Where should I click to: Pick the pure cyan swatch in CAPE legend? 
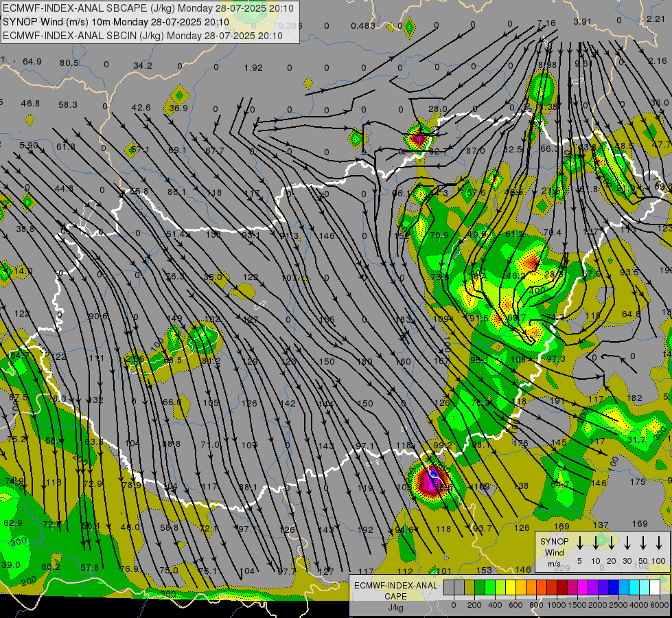tap(634, 587)
